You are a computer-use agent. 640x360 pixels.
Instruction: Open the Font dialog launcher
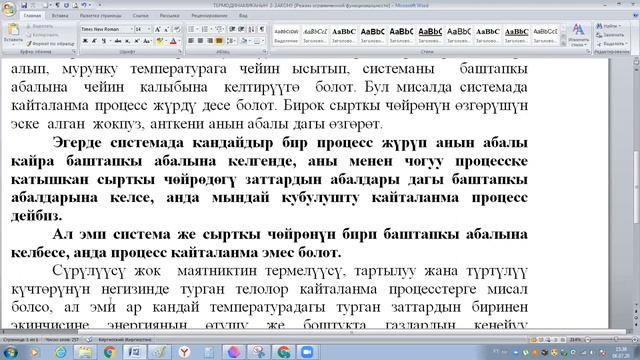pos(180,52)
